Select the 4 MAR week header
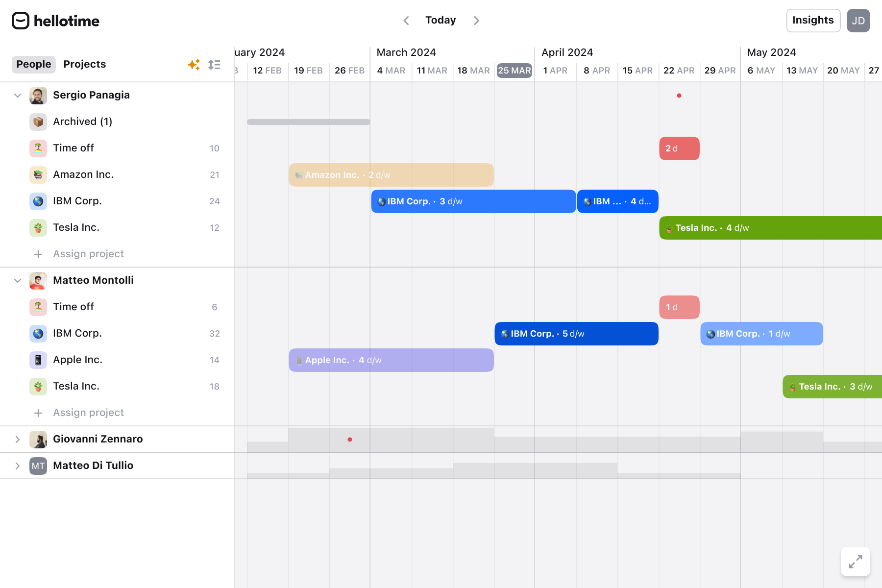The height and width of the screenshot is (588, 882). click(391, 71)
